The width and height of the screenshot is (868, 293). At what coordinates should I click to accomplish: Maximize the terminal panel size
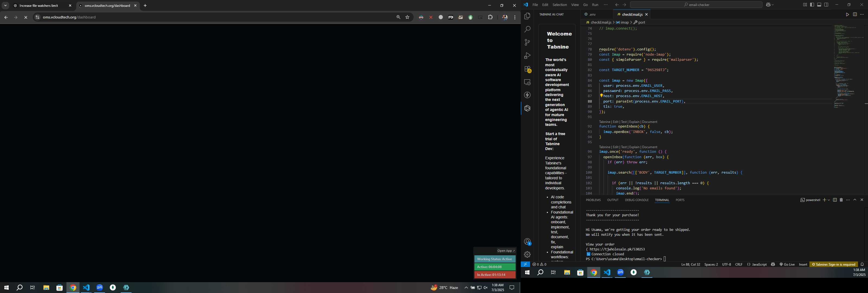click(x=854, y=200)
